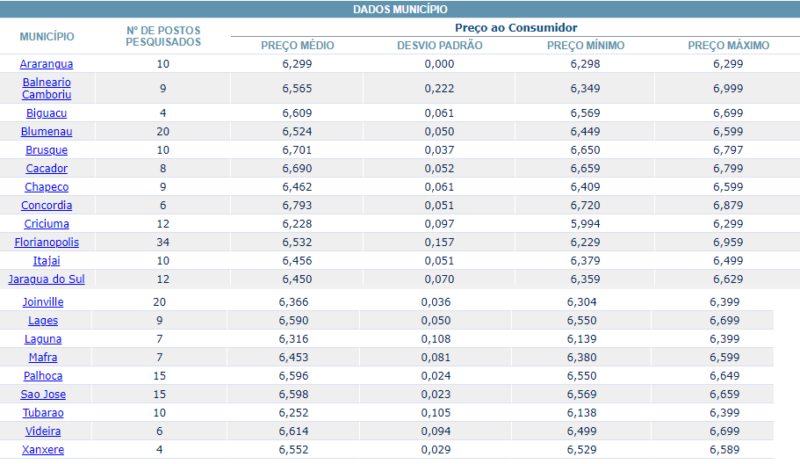The image size is (800, 464).
Task: Click the Florianopolis link
Action: [46, 242]
